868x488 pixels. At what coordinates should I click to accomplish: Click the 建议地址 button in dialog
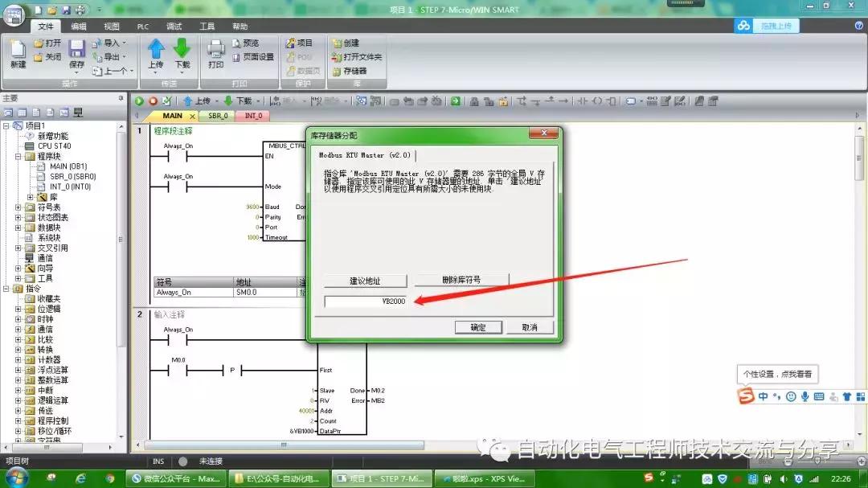click(x=364, y=281)
